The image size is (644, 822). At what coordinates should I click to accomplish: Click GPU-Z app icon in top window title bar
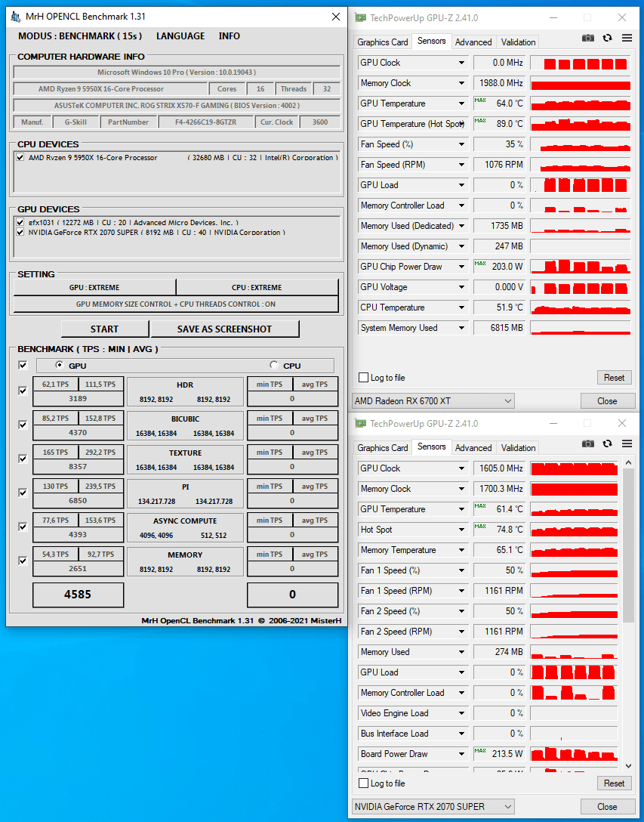coord(361,17)
